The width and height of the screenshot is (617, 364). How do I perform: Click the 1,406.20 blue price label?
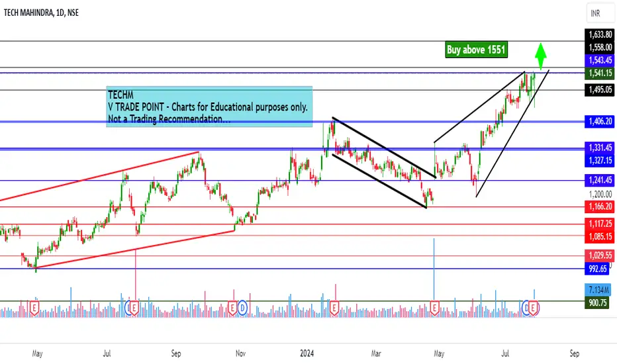pyautogui.click(x=600, y=121)
